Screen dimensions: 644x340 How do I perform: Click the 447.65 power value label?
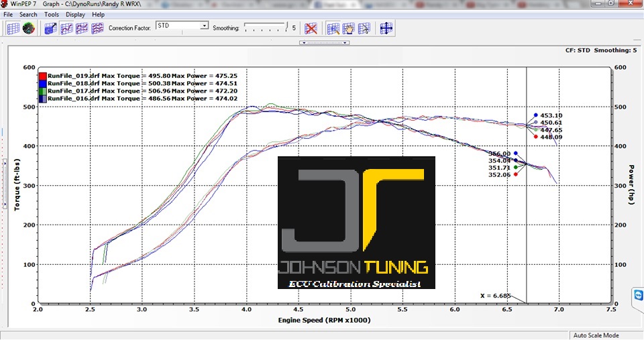pyautogui.click(x=551, y=129)
